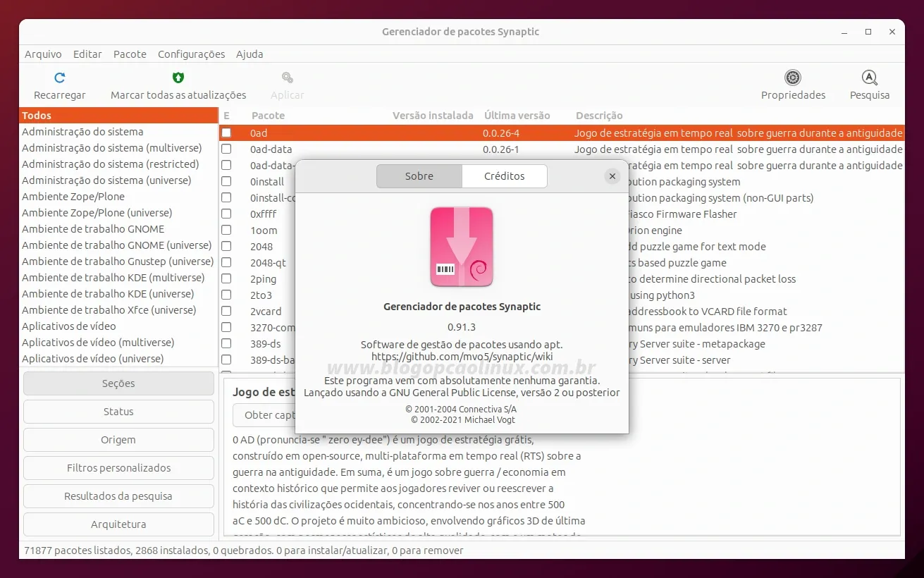
Task: Select Todos in sections list
Action: tap(118, 116)
